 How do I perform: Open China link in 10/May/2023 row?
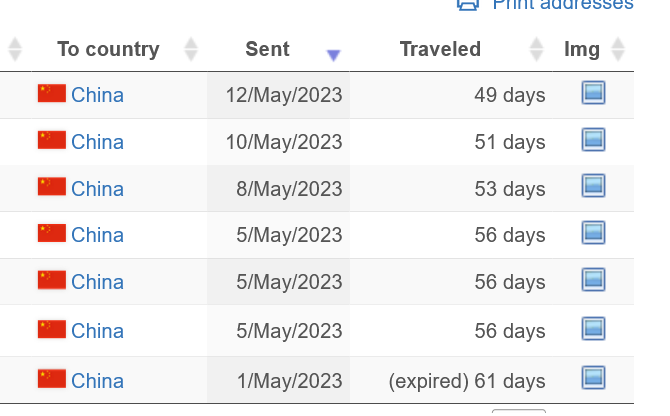point(97,142)
